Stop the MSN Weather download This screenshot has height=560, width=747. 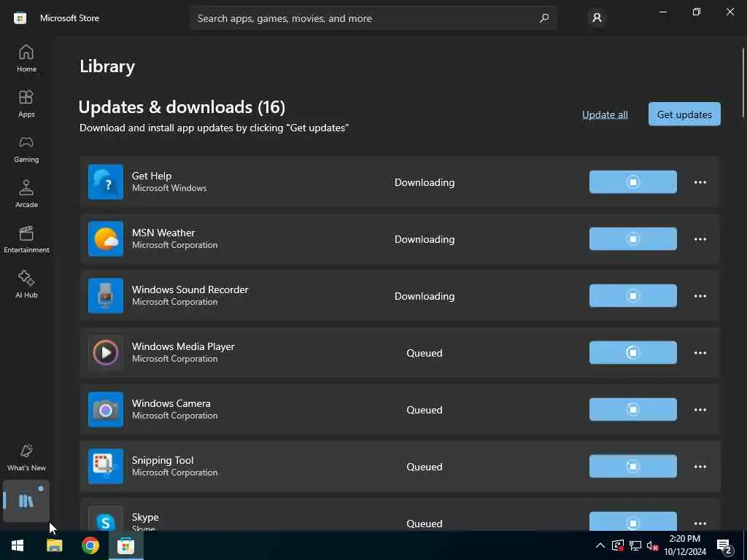tap(632, 239)
